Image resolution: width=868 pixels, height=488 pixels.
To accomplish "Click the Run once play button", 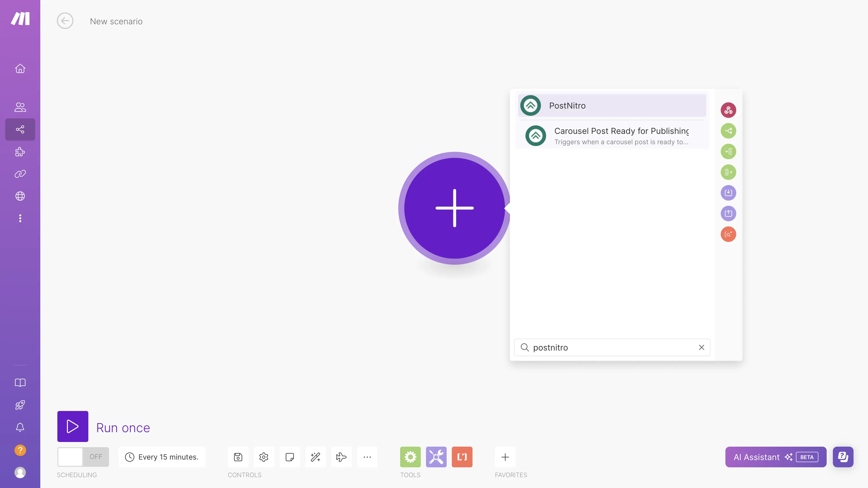I will tap(73, 426).
